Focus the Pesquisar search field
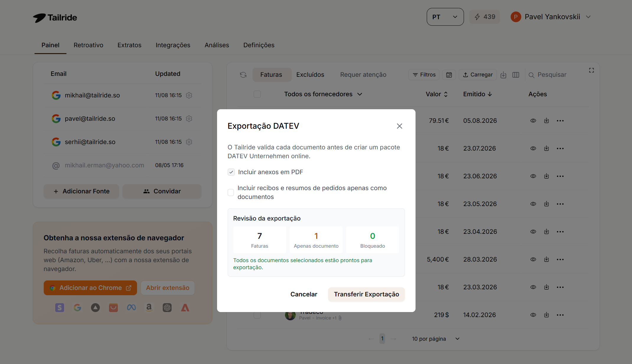The height and width of the screenshot is (364, 632). (x=552, y=75)
